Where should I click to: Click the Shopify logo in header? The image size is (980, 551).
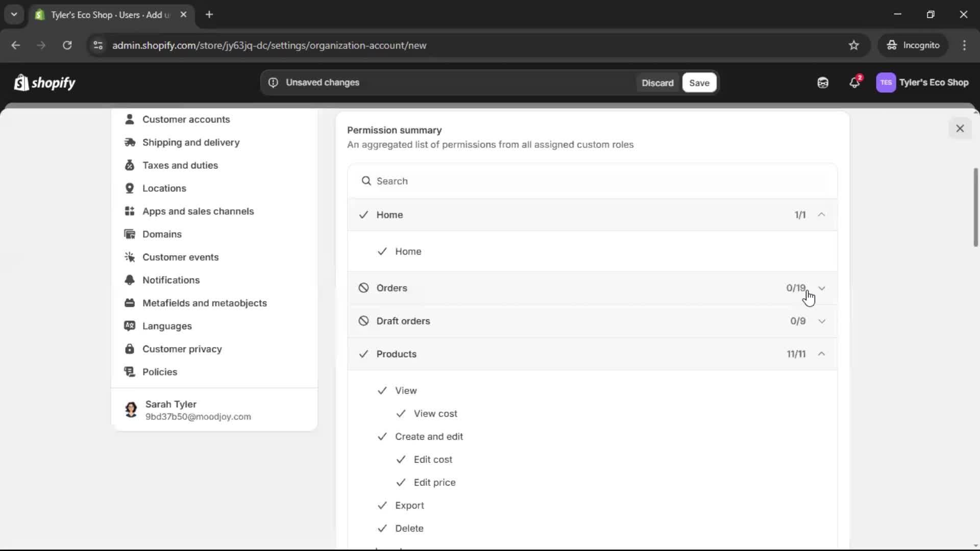pyautogui.click(x=45, y=83)
